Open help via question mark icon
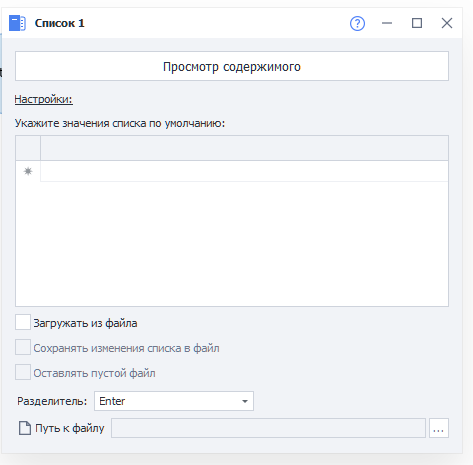The height and width of the screenshot is (465, 473). tap(357, 24)
